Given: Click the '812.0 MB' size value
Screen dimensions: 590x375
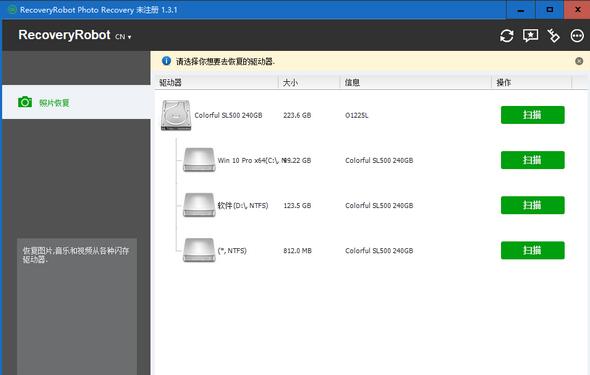Looking at the screenshot, I should (297, 251).
